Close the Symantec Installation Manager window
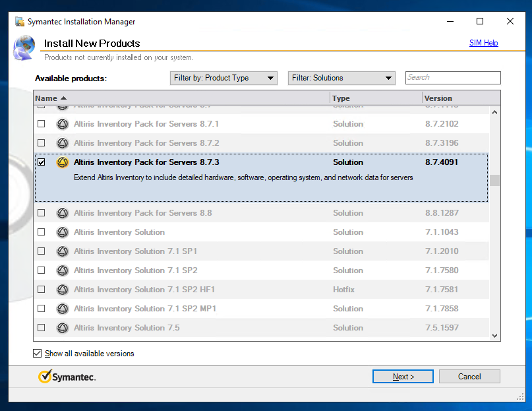The image size is (532, 411). pos(510,21)
